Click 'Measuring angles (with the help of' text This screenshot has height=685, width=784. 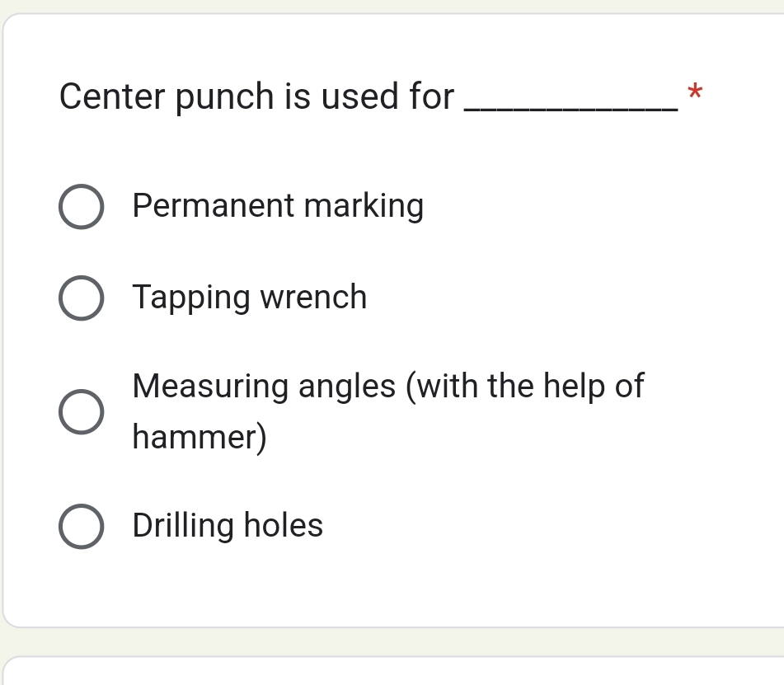(x=387, y=386)
